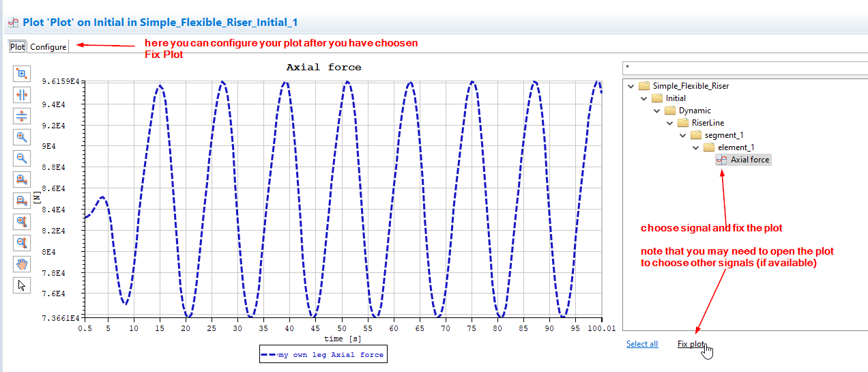868x372 pixels.
Task: Collapse the Simple_Flexible_Riser tree node
Action: pos(631,86)
